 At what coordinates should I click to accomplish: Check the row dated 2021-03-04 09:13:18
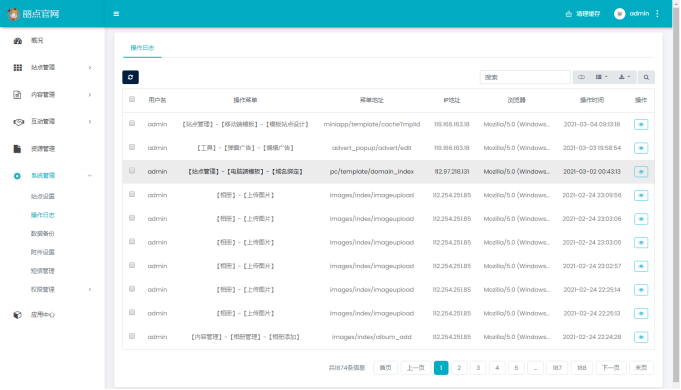point(132,123)
